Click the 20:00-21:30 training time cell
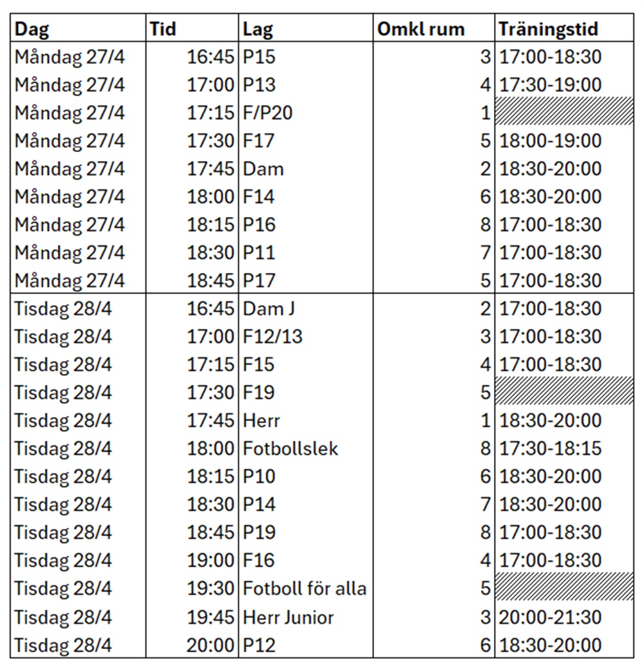 pos(551,617)
